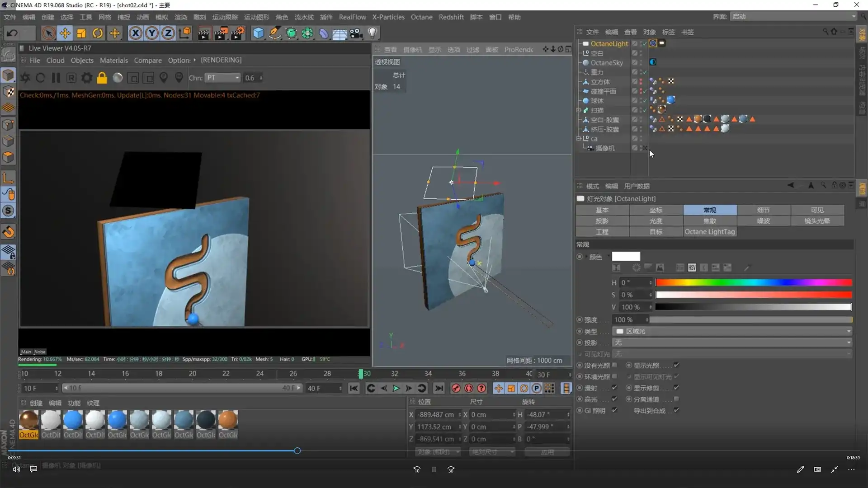Click the Undo arrow icon
This screenshot has width=868, height=488.
click(12, 33)
